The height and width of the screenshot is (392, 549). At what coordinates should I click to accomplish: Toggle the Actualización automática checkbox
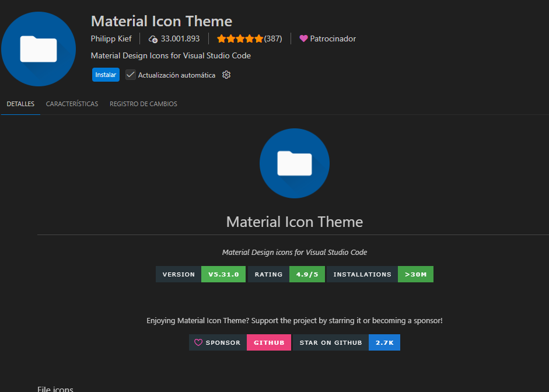click(131, 75)
